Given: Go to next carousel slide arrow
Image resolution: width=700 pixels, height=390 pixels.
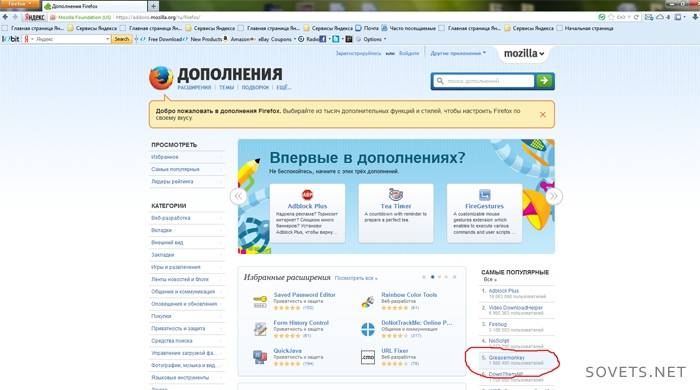Looking at the screenshot, I should coord(554,196).
